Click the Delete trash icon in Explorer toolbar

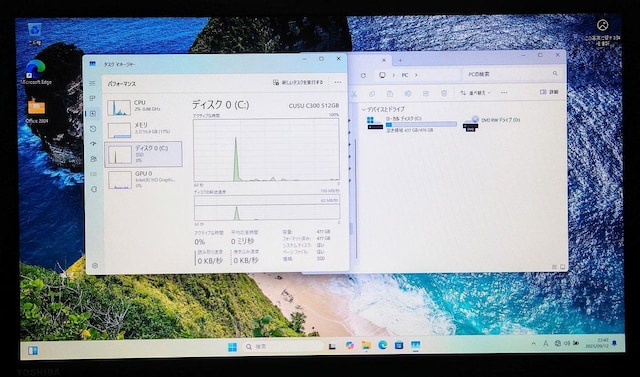coord(444,93)
